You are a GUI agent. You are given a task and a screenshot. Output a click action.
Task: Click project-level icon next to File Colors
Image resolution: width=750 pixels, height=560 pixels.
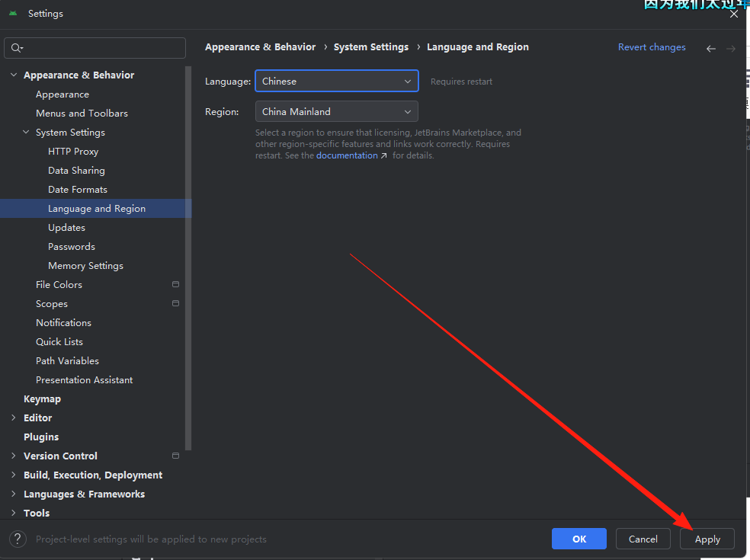175,284
